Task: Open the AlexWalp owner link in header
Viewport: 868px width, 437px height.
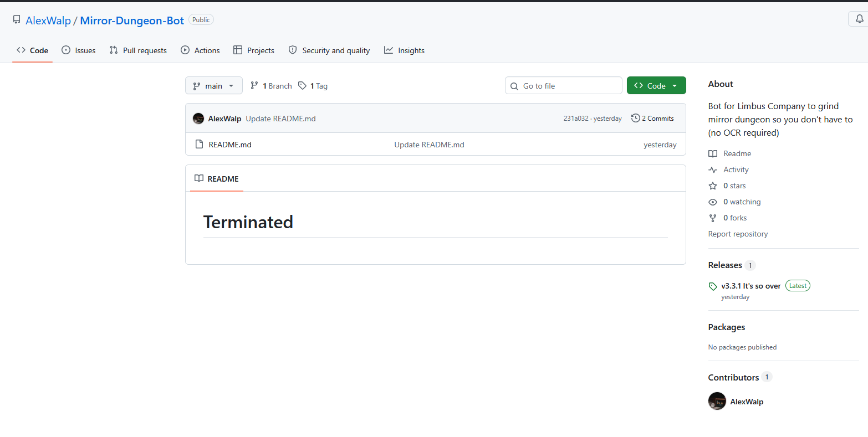Action: click(48, 20)
